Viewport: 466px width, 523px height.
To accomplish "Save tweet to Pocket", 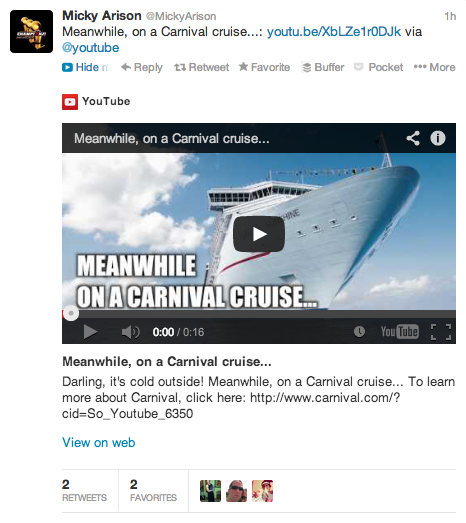I will point(378,67).
